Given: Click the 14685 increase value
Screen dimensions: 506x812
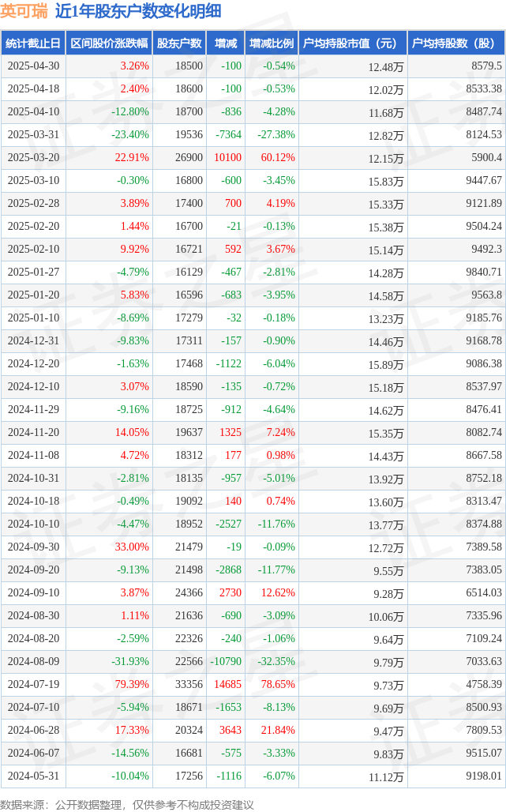Looking at the screenshot, I should coord(227,684).
